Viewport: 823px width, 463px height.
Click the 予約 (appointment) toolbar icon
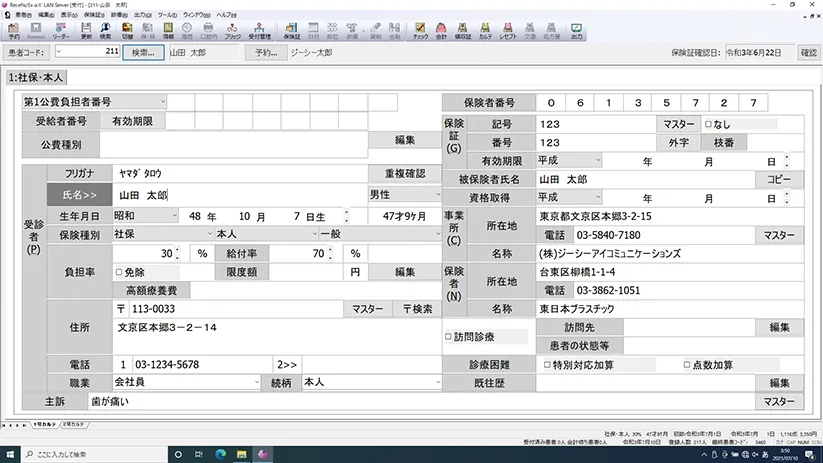click(14, 30)
